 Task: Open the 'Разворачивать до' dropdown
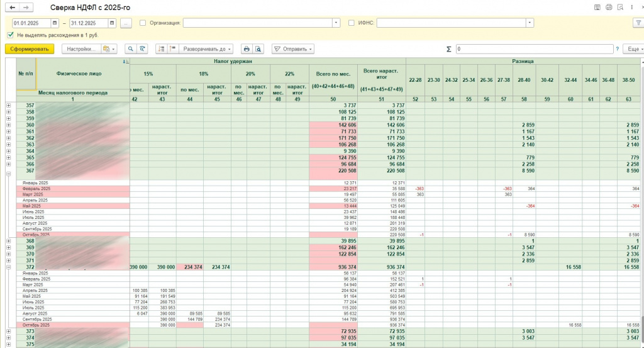[x=207, y=48]
